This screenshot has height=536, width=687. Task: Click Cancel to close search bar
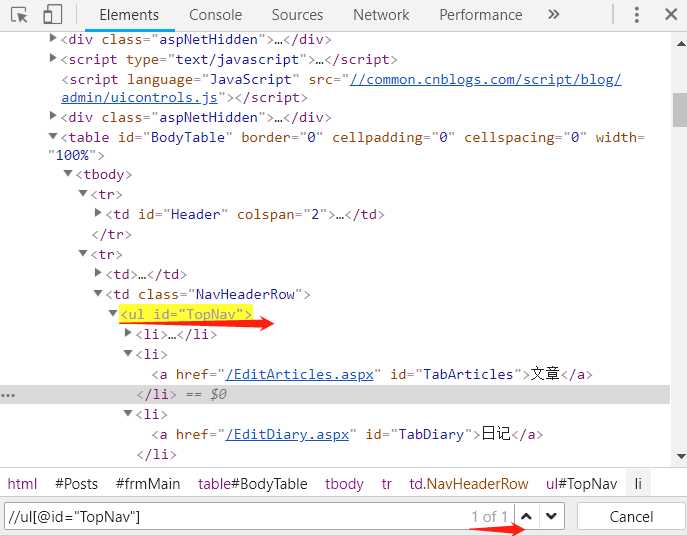[631, 517]
